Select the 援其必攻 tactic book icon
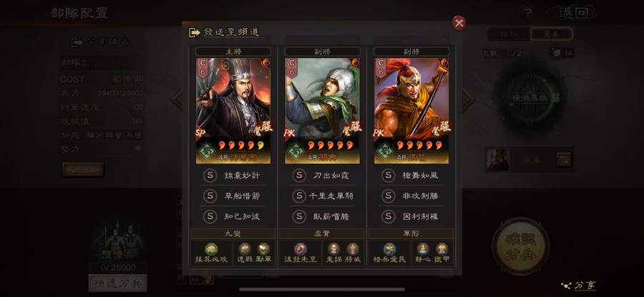The height and width of the screenshot is (297, 644). (211, 249)
